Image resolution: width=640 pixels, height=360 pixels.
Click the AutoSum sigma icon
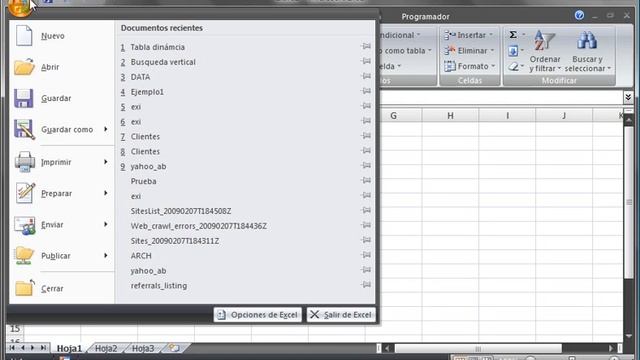[x=513, y=35]
